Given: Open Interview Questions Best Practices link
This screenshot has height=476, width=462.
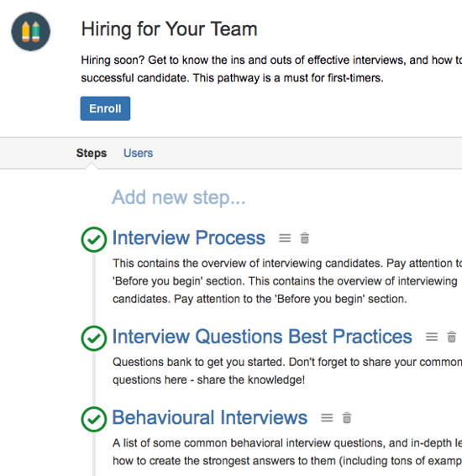Looking at the screenshot, I should [x=262, y=337].
